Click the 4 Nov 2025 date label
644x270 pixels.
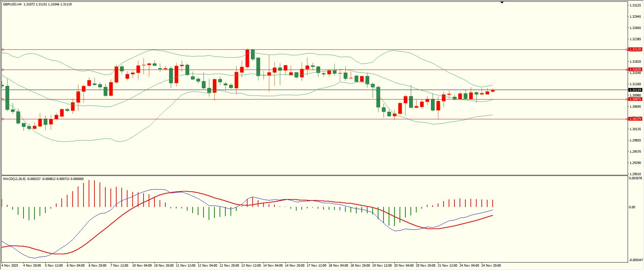click(10, 266)
